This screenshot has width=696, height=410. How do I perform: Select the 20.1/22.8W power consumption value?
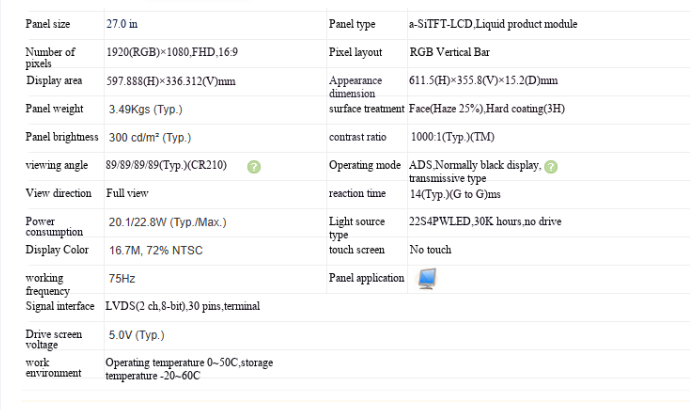[167, 222]
